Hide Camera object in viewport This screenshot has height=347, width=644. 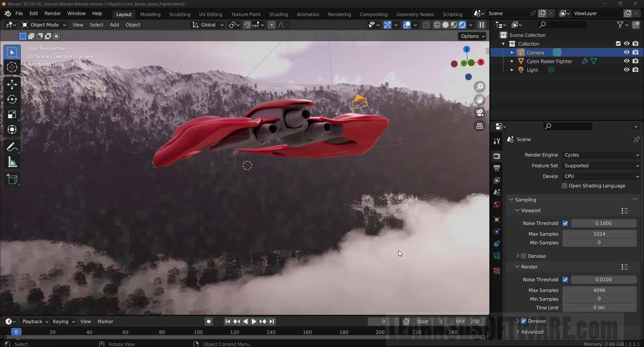(627, 52)
